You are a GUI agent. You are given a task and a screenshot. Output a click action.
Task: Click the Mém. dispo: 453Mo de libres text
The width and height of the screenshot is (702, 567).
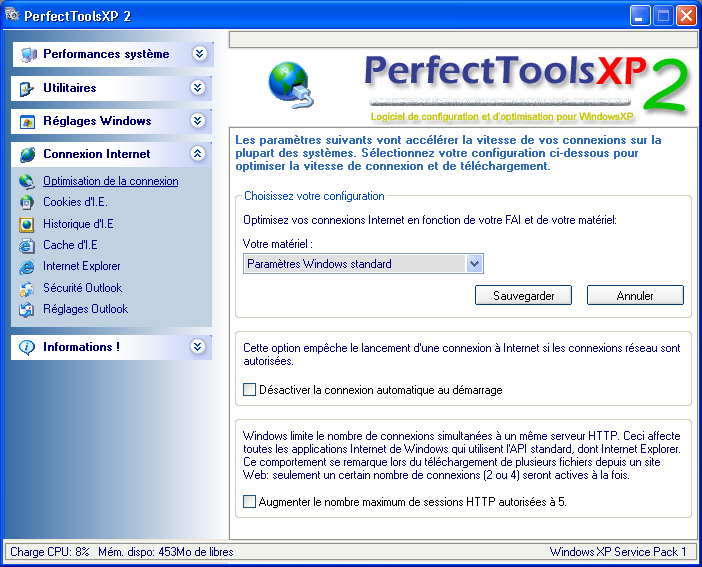click(166, 552)
